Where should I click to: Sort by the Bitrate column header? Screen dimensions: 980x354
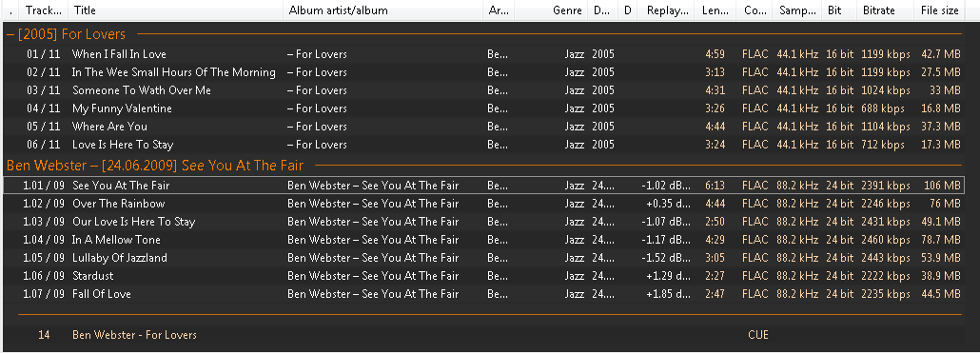pos(886,10)
